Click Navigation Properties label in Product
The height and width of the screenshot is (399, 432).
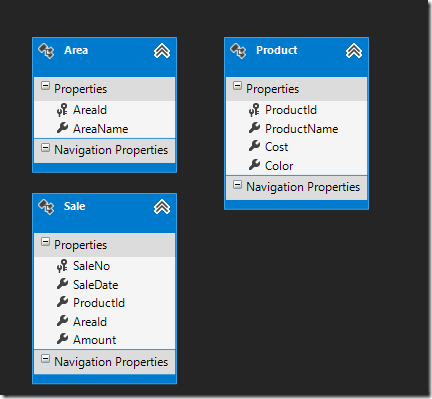pyautogui.click(x=303, y=187)
